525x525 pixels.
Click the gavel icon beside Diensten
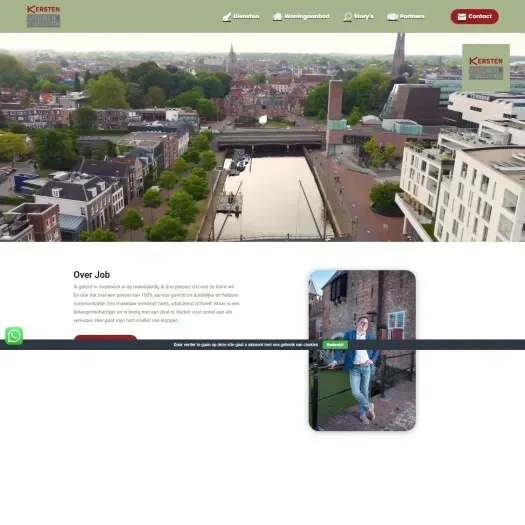(x=227, y=17)
